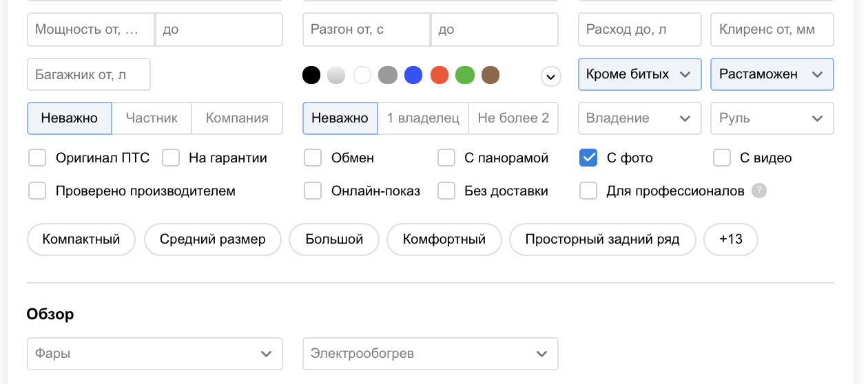Pick the red color swatch

click(x=440, y=75)
